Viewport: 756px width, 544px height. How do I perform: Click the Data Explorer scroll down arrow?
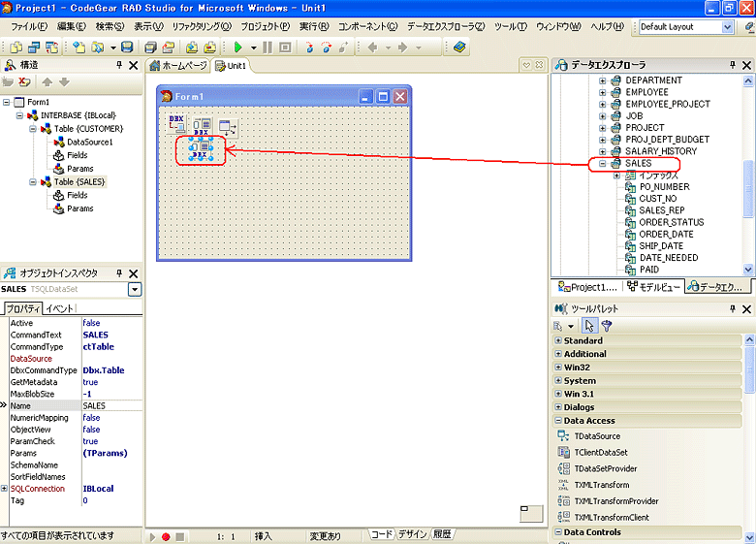[748, 270]
